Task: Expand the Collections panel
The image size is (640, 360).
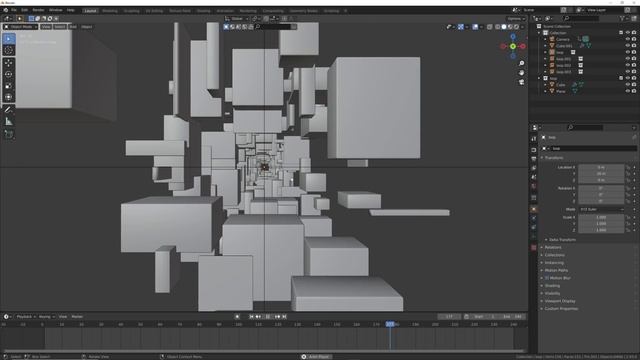Action: [554, 255]
